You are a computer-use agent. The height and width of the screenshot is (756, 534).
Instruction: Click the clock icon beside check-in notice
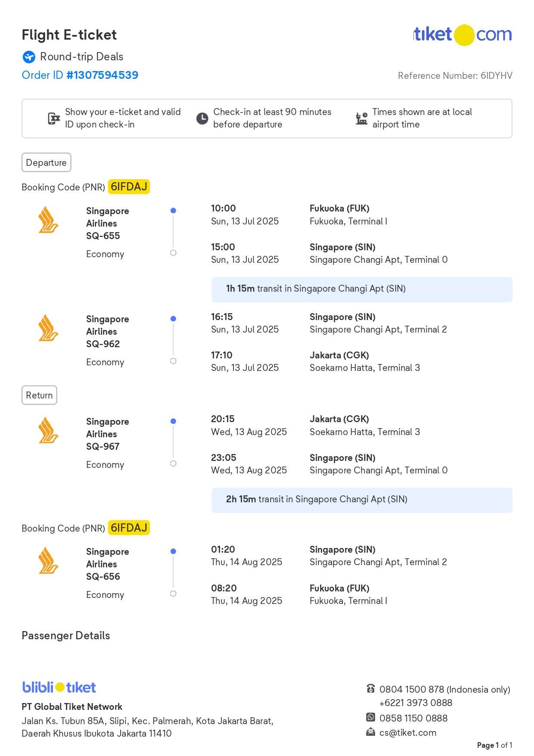202,118
